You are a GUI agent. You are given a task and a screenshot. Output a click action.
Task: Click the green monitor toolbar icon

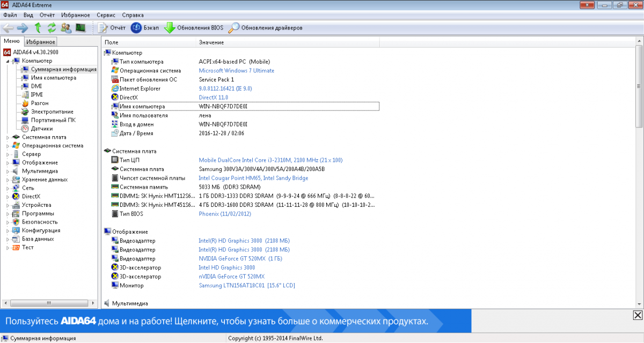[x=80, y=27]
